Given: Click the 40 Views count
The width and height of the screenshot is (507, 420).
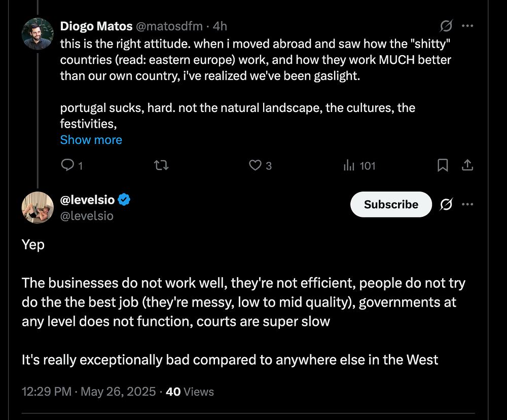Looking at the screenshot, I should point(190,392).
